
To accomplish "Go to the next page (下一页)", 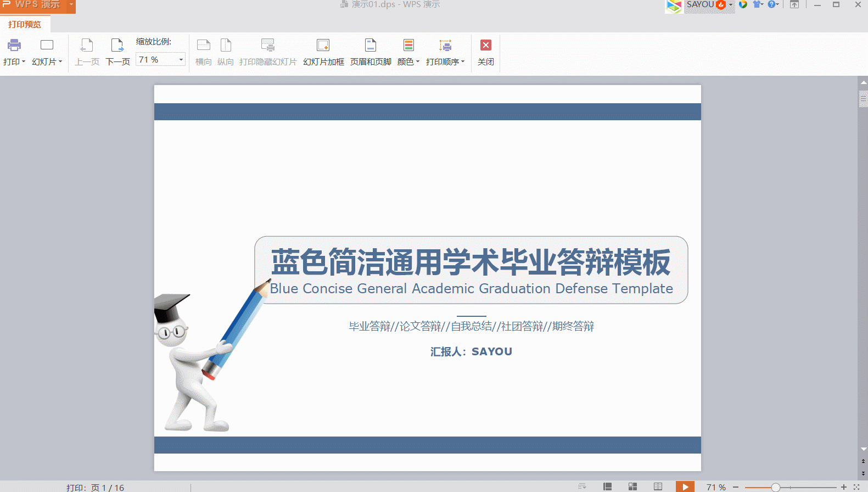I will click(117, 53).
